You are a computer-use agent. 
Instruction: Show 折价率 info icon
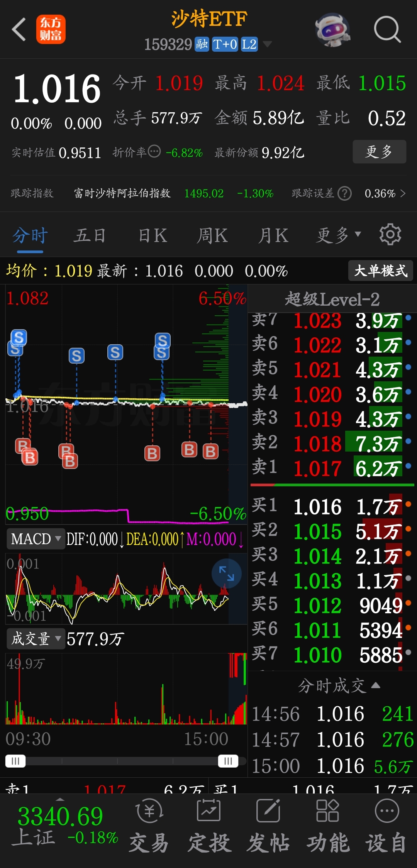click(x=154, y=152)
